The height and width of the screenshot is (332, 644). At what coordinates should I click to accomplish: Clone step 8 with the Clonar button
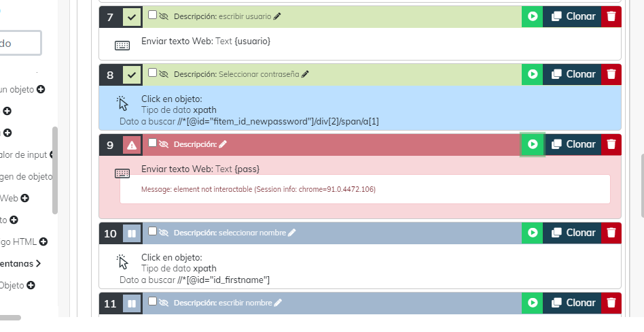pos(573,74)
